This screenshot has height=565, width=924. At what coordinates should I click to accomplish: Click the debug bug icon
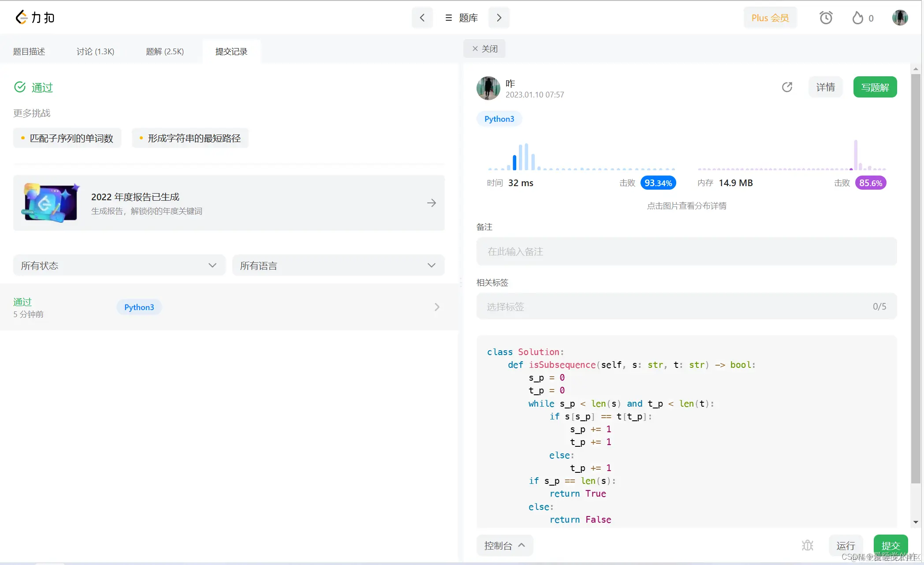[x=807, y=546]
